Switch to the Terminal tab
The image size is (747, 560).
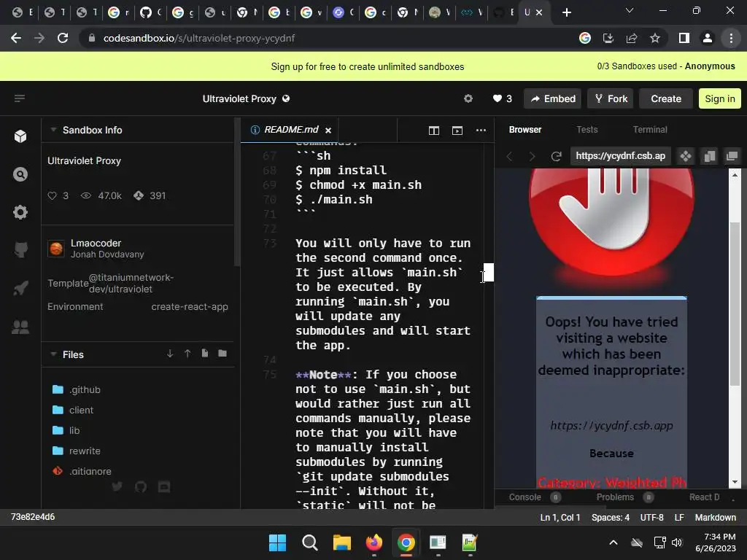tap(650, 130)
